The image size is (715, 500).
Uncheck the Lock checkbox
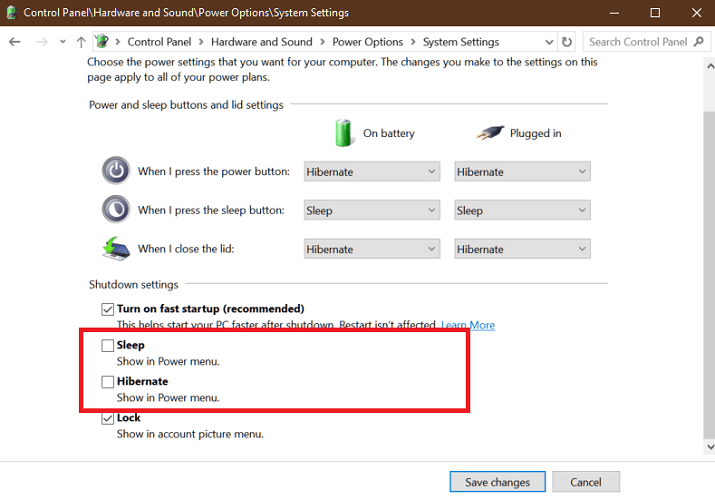[108, 418]
